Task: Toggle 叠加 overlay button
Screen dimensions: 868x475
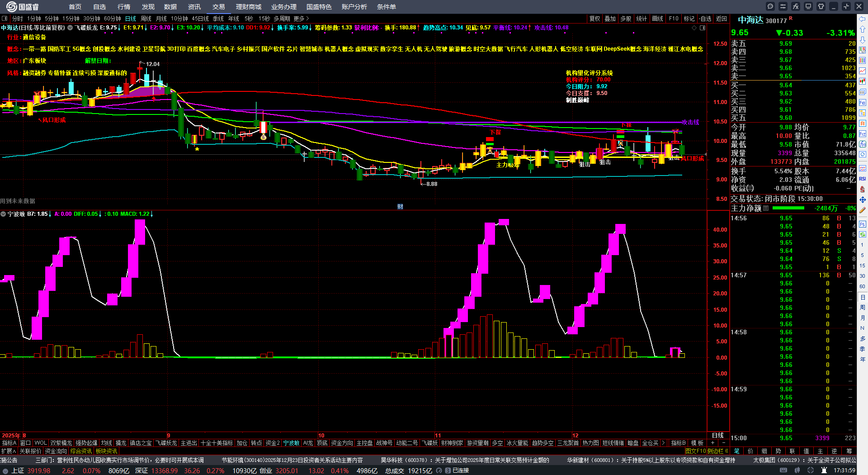Action: tap(610, 19)
